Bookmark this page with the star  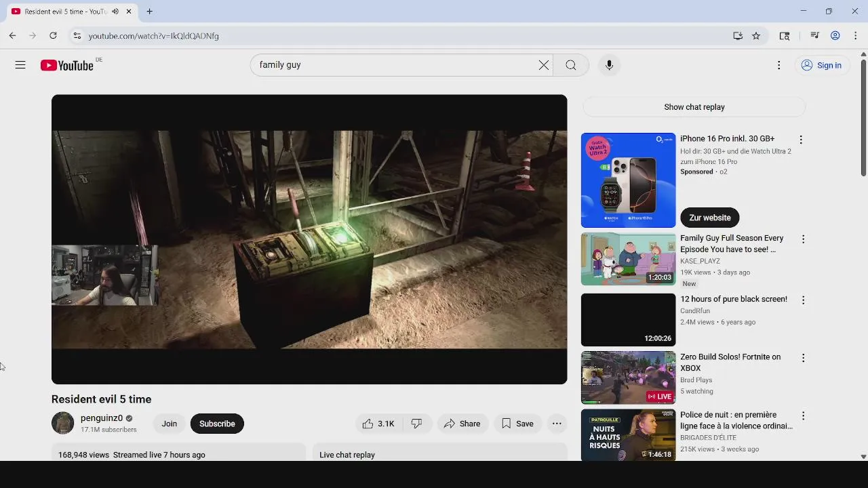(x=756, y=36)
